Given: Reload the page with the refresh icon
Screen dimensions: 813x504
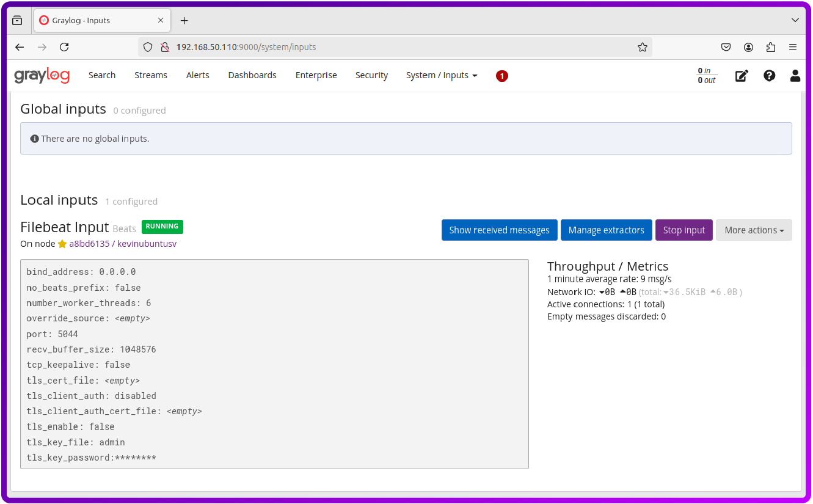Looking at the screenshot, I should point(64,46).
